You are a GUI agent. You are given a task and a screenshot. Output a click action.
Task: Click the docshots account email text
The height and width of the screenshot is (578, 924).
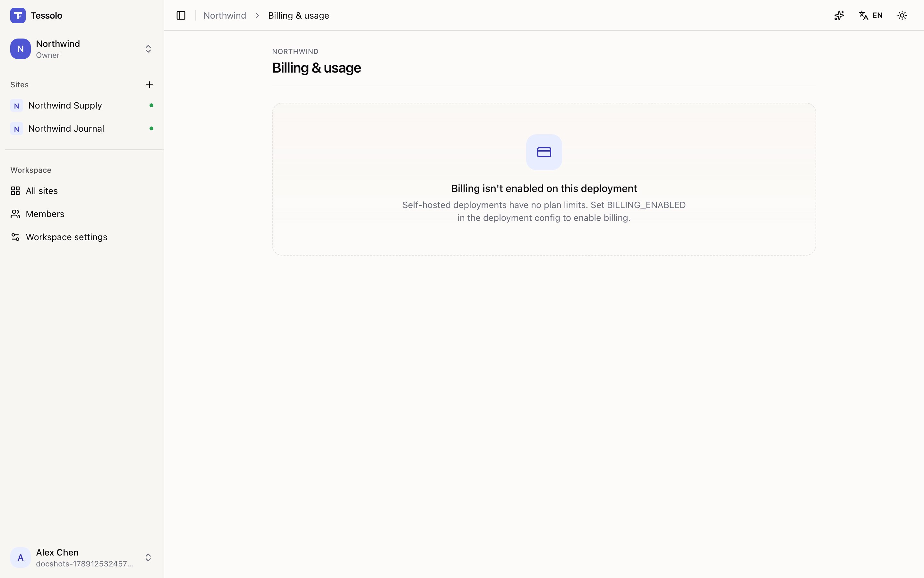pos(84,564)
